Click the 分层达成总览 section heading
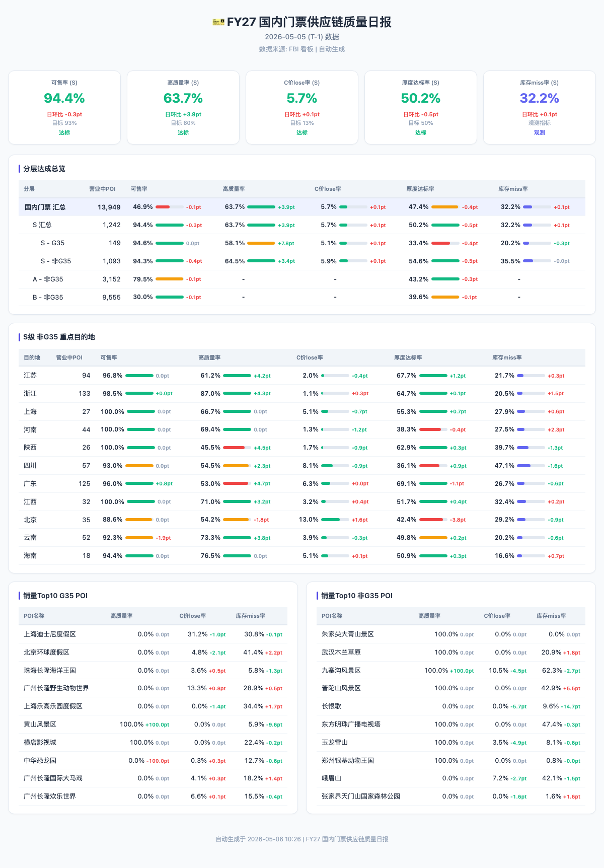 [x=44, y=169]
